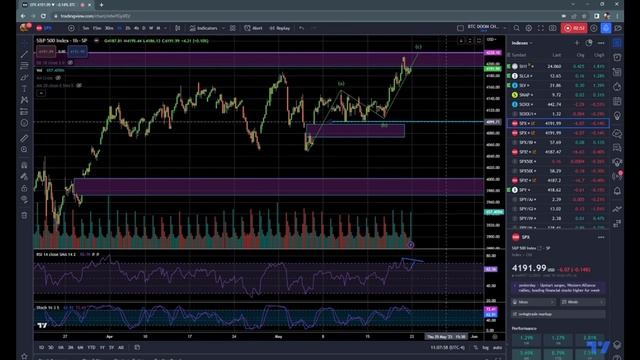Open the SPX details three-dot menu
640x360 pixels.
coord(601,237)
